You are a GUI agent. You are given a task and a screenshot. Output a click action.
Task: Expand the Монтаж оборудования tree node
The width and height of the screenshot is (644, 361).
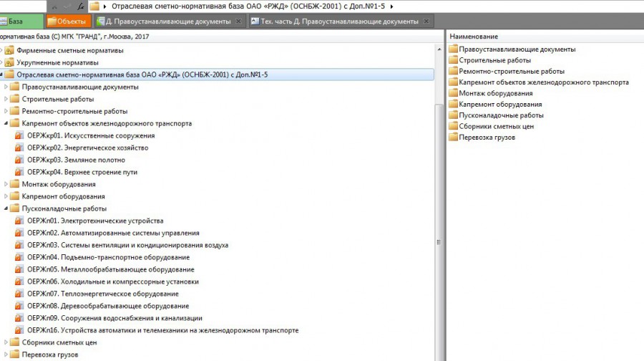6,184
